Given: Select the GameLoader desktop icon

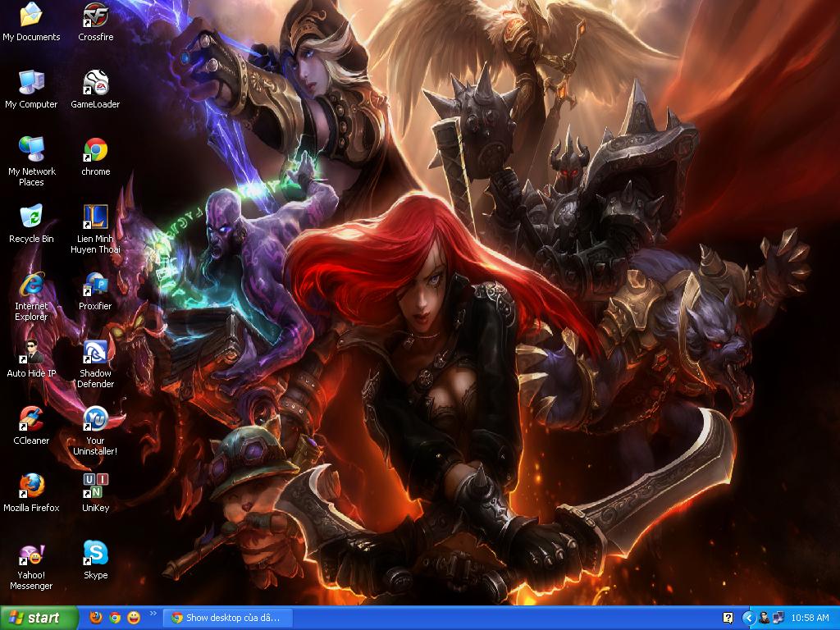Looking at the screenshot, I should click(x=96, y=83).
